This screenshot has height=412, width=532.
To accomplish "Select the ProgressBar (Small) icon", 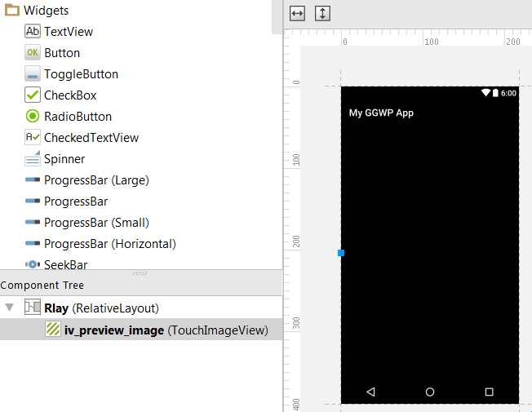I will click(33, 222).
